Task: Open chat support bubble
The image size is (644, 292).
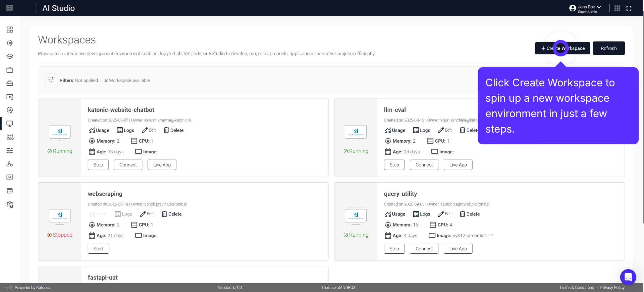Action: [x=628, y=277]
